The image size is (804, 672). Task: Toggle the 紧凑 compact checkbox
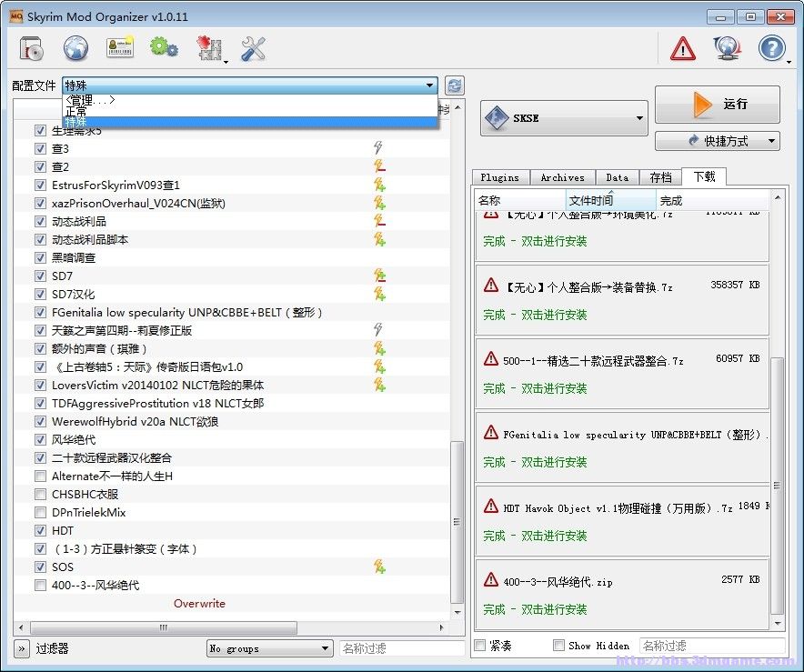(480, 646)
